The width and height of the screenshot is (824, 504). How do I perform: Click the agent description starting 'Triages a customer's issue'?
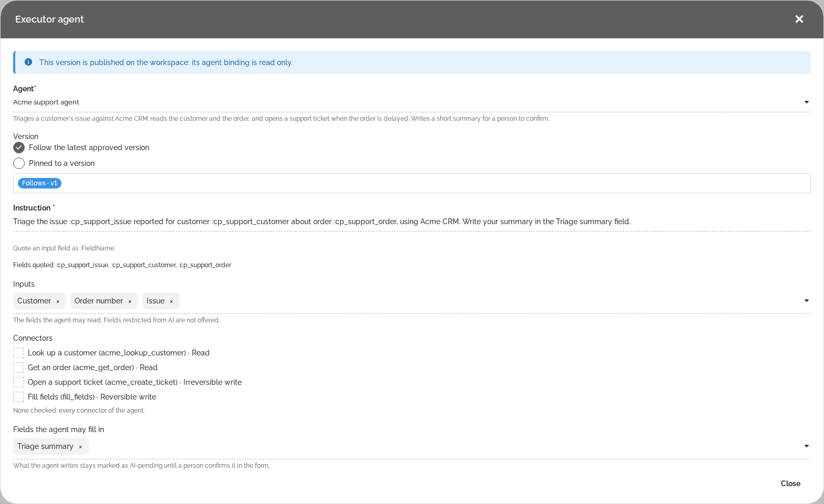click(281, 119)
